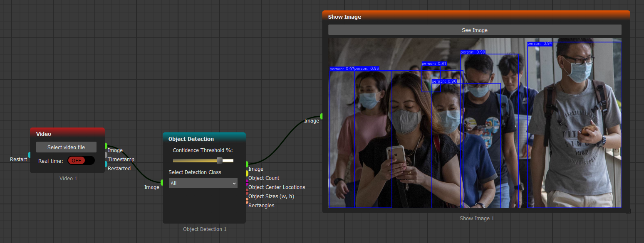
Task: Click the Object Count output port
Action: tap(247, 173)
